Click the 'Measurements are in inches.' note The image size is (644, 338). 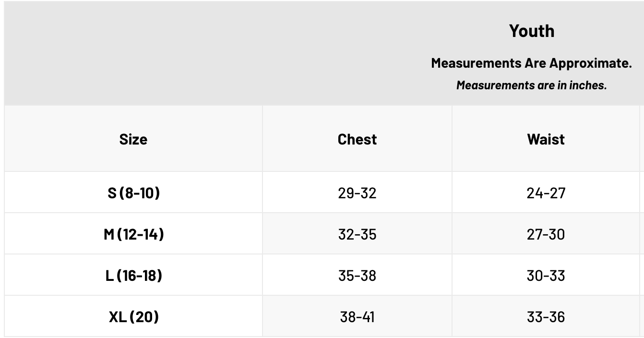coord(532,85)
